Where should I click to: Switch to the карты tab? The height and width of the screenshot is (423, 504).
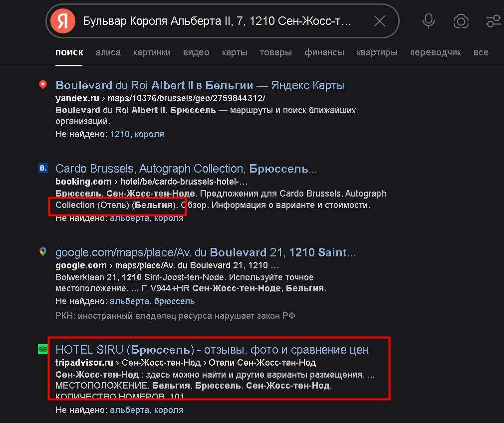point(235,52)
